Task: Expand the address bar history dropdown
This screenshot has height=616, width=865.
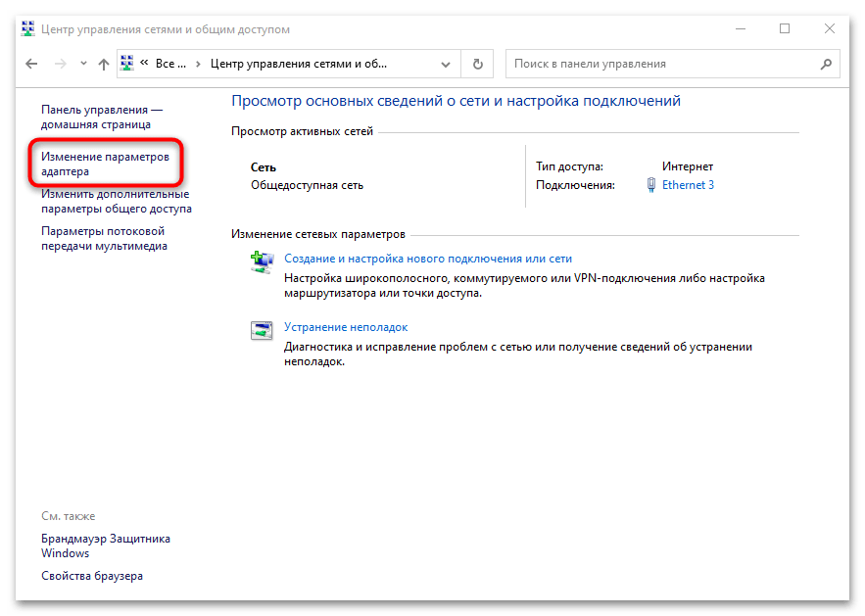Action: 444,64
